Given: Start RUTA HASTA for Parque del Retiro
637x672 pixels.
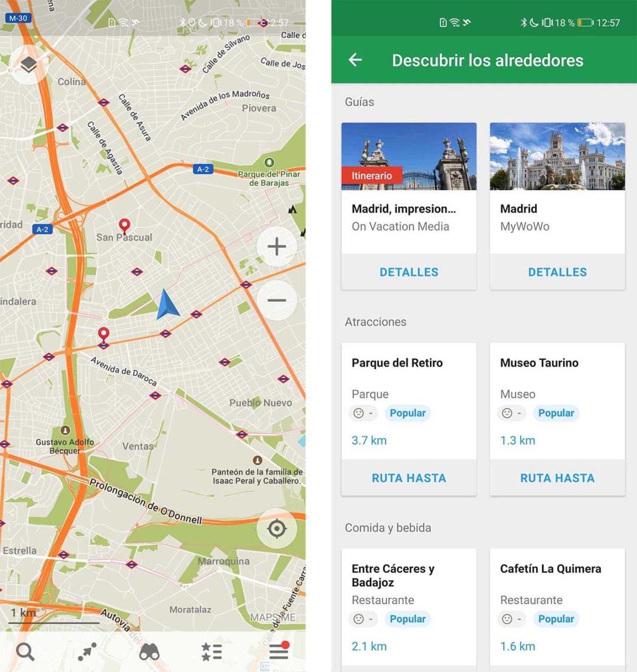Looking at the screenshot, I should tap(408, 478).
